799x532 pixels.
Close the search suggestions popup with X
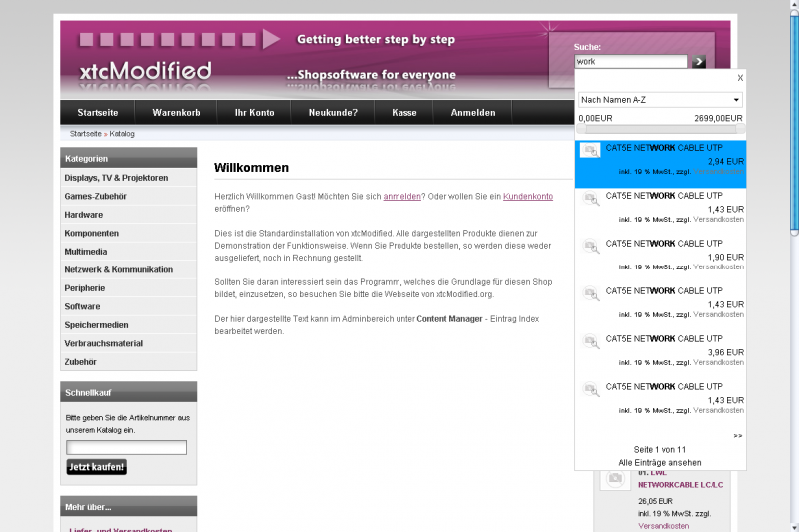[740, 78]
